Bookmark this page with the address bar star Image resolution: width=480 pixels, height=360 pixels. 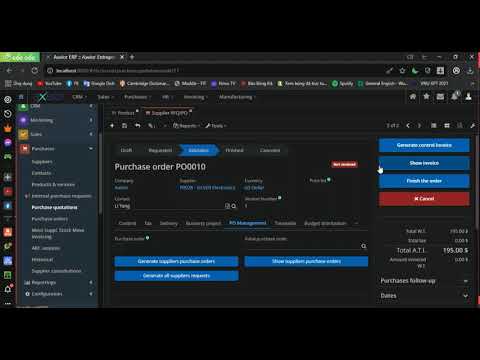[x=402, y=71]
